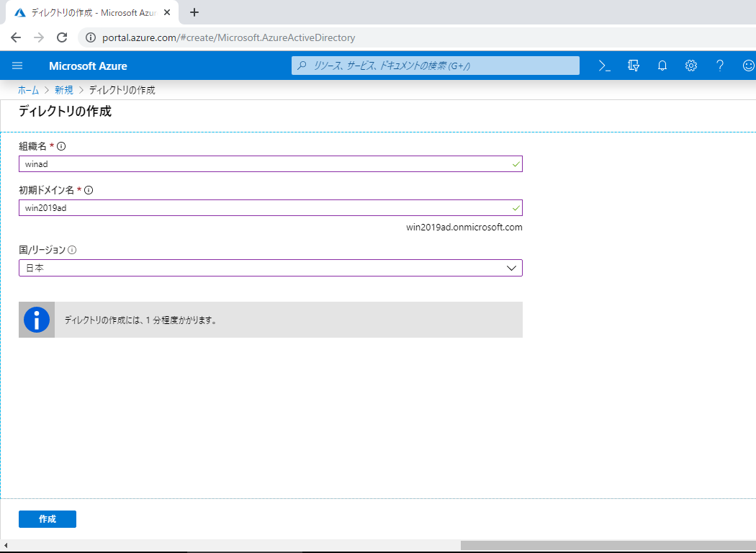Show info tooltip for 初期ドメイン名
The image size is (756, 553).
[x=89, y=190]
